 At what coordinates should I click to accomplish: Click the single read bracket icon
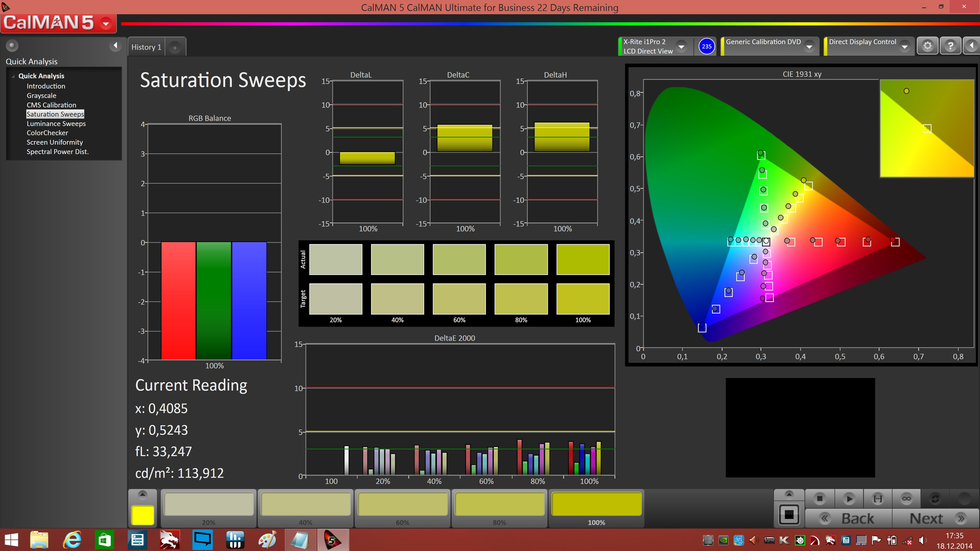pyautogui.click(x=877, y=498)
